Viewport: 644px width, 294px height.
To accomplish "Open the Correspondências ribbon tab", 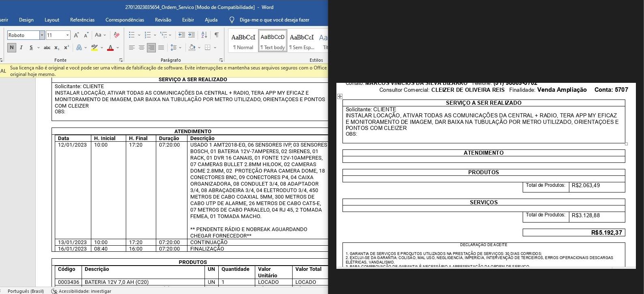I will pyautogui.click(x=125, y=19).
